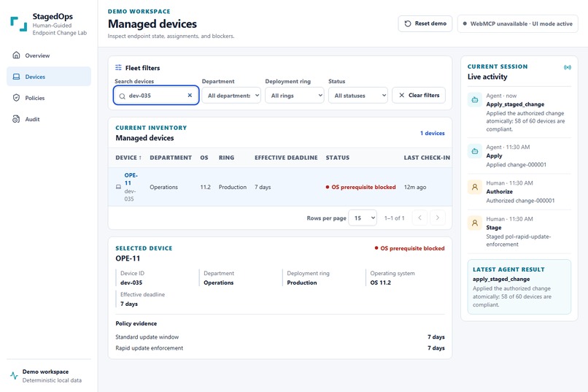Click the Fleet filters sliders icon
The width and height of the screenshot is (588, 392).
click(118, 67)
